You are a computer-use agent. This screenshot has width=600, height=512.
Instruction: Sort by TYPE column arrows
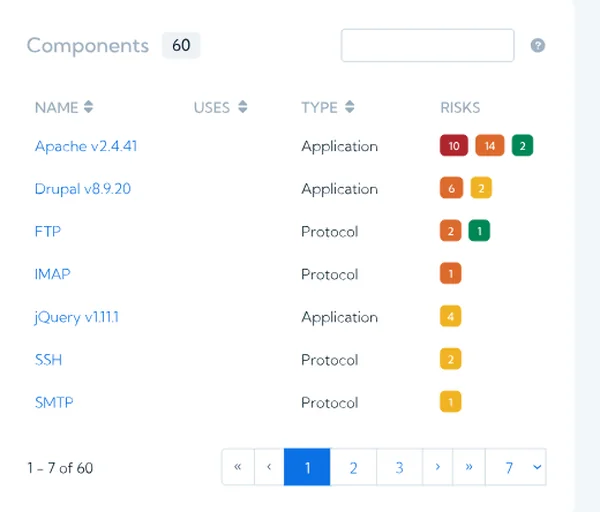tap(349, 107)
